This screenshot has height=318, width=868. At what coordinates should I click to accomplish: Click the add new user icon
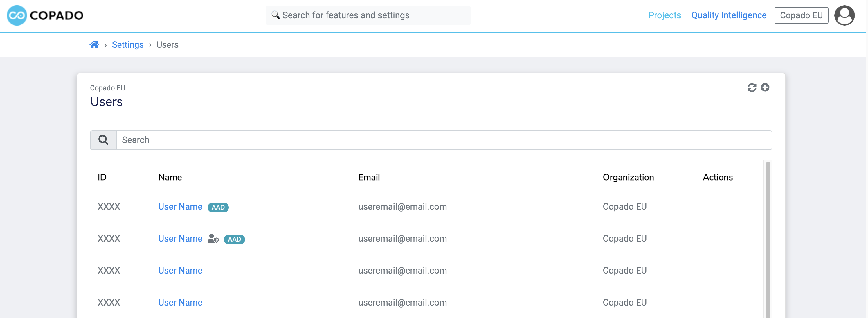click(765, 87)
